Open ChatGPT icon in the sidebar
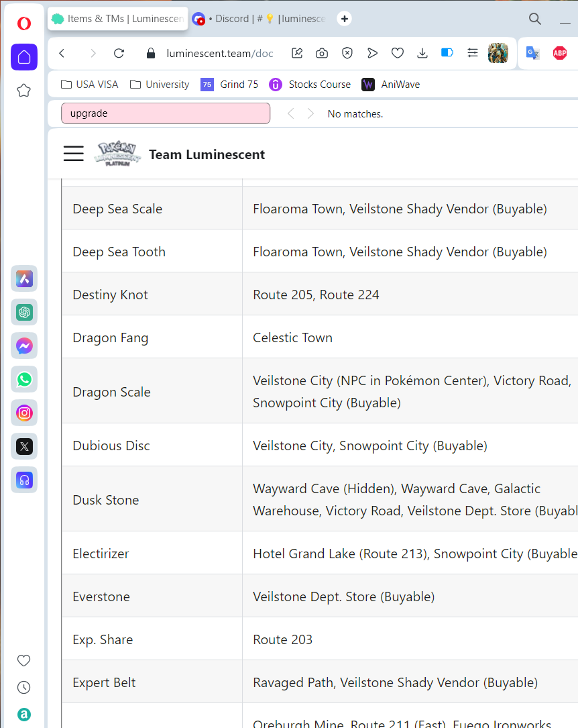578x728 pixels. tap(24, 312)
